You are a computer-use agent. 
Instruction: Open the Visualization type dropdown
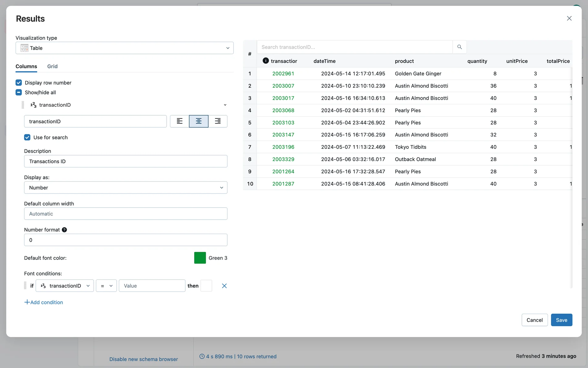pyautogui.click(x=124, y=48)
